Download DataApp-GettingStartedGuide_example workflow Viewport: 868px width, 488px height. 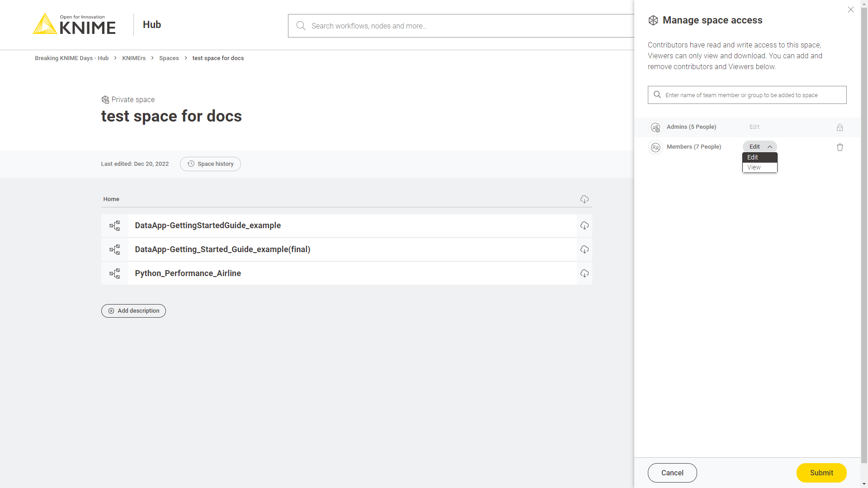(x=585, y=225)
